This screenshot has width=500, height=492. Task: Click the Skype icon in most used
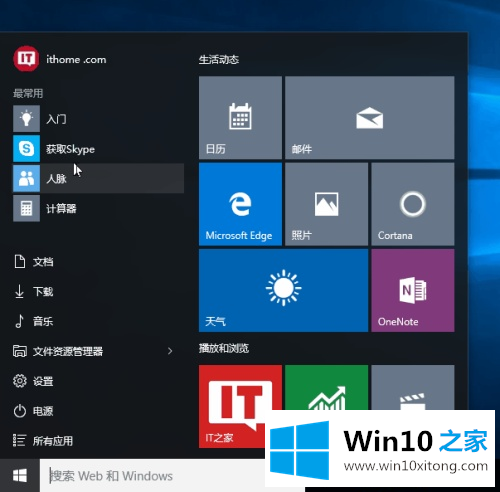click(x=26, y=148)
